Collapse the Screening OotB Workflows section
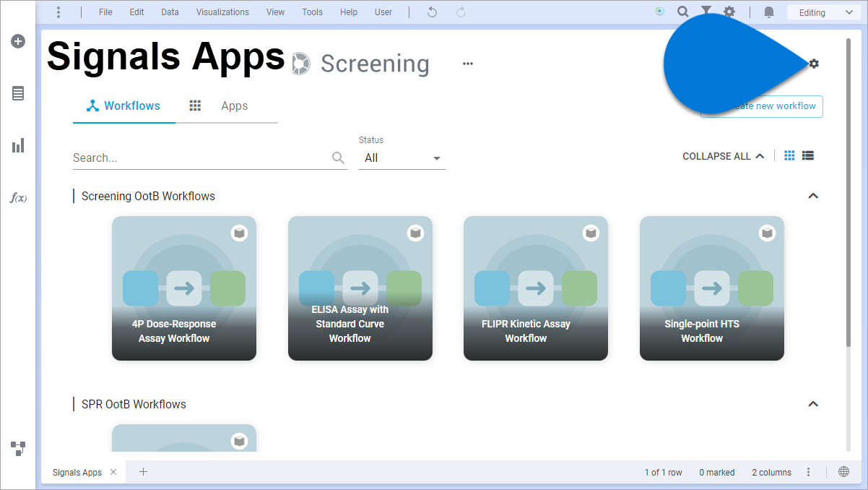 (813, 196)
